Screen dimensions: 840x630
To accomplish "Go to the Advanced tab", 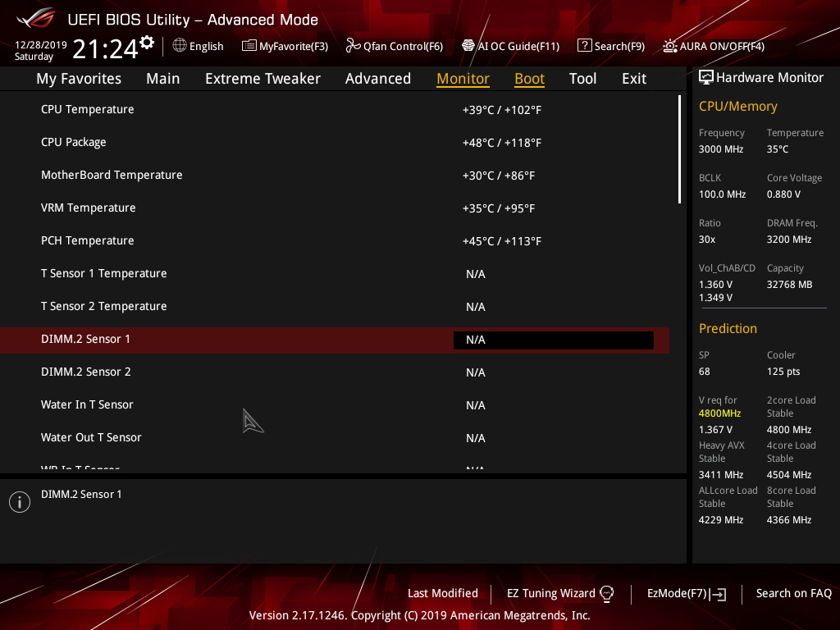I will click(378, 79).
